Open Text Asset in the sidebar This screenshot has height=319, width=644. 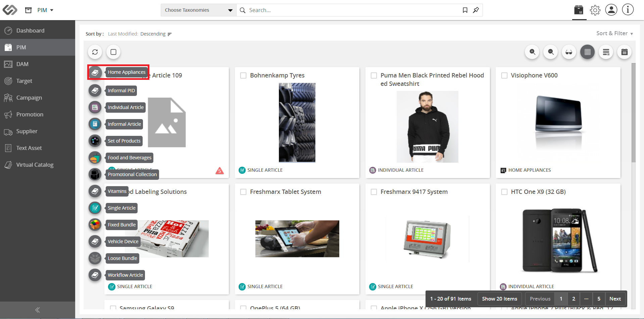coord(38,148)
